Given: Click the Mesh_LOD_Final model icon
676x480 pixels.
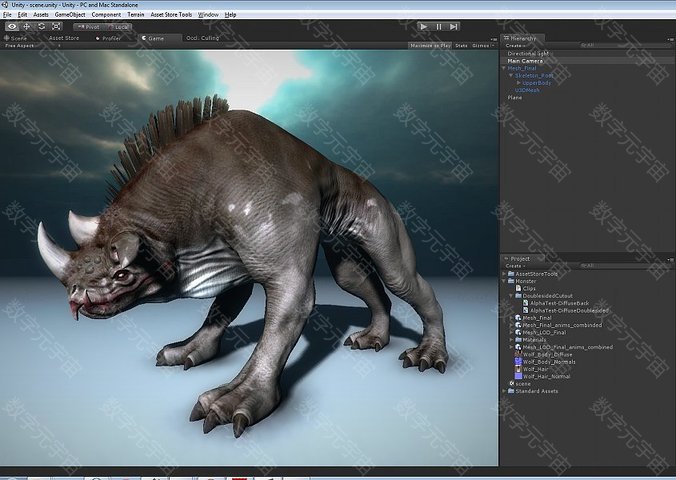Looking at the screenshot, I should point(518,333).
